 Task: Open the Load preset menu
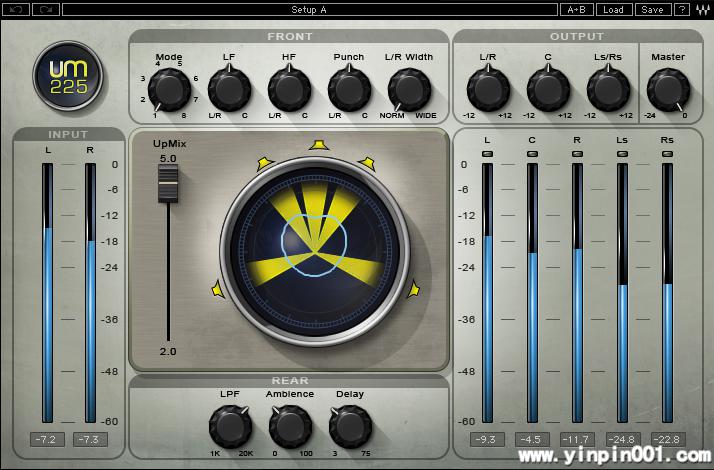tap(613, 10)
